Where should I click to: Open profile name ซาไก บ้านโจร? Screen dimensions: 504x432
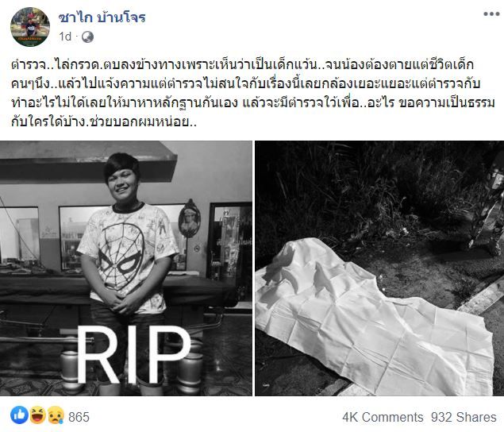(x=102, y=17)
